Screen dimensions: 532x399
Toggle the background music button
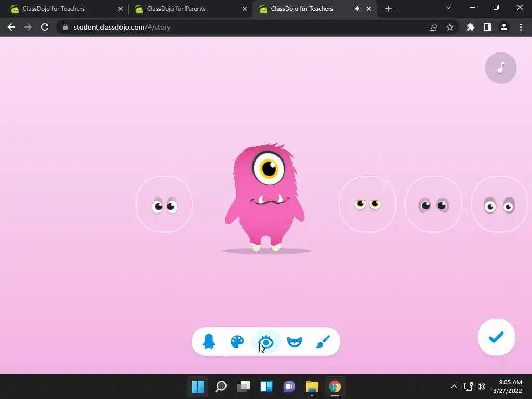[x=501, y=68]
